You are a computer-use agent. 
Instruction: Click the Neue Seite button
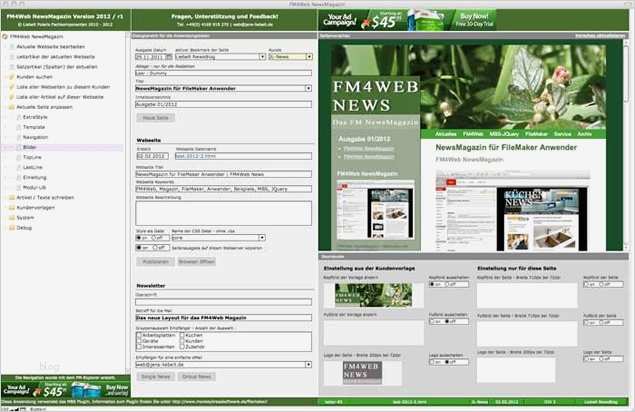click(156, 117)
